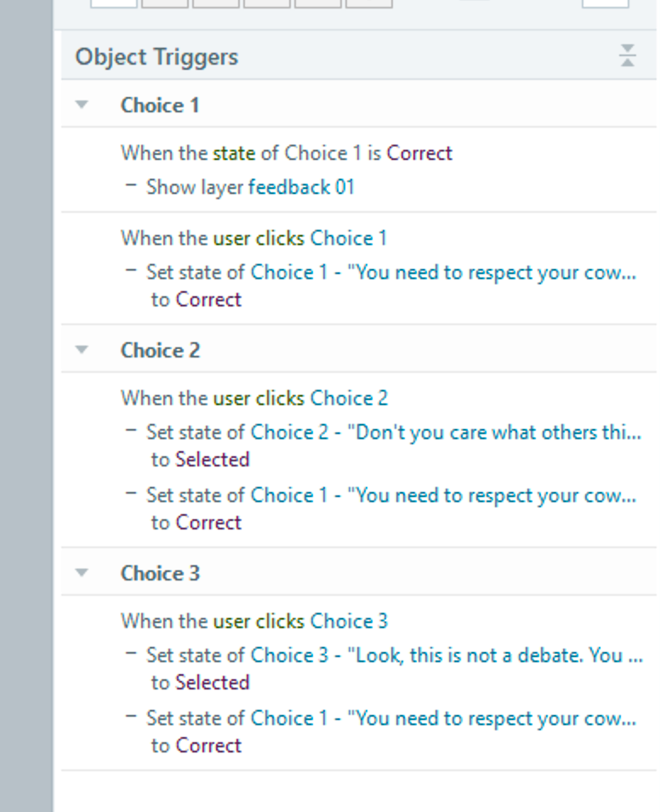Click the 'state' event link in Choice 1
Viewport: 660px width, 812px height.
tap(234, 153)
